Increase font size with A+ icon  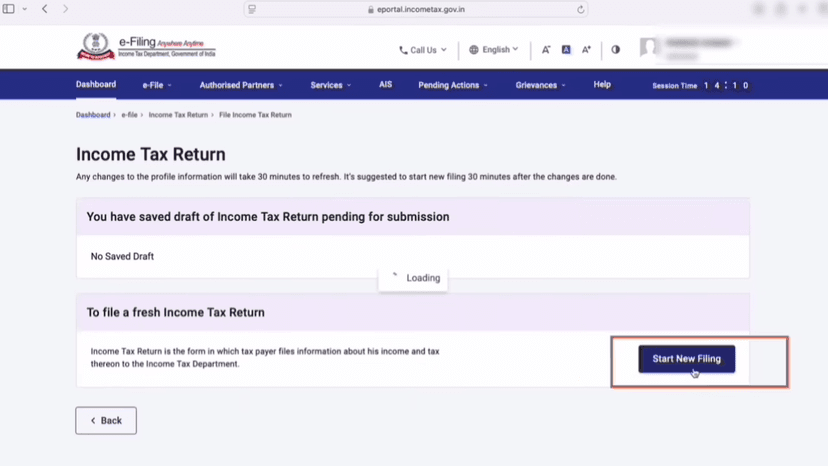[586, 50]
